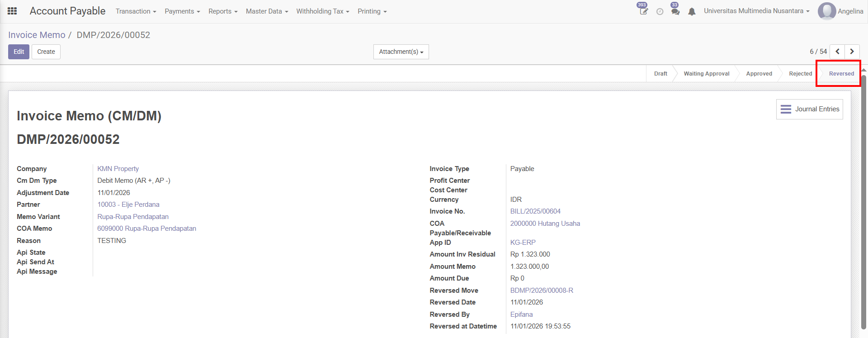Image resolution: width=868 pixels, height=338 pixels.
Task: Open the Reports menu
Action: tap(222, 11)
